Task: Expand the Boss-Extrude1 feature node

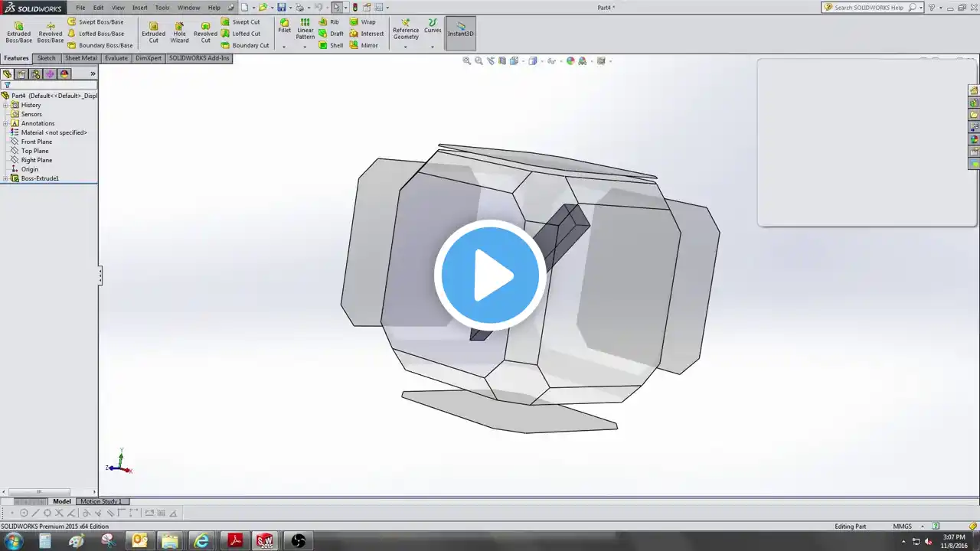Action: point(5,178)
